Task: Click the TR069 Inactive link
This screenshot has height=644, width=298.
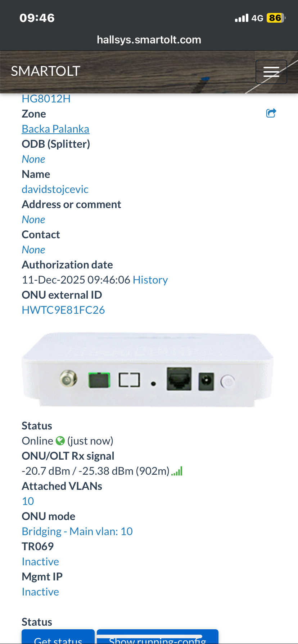Action: 40,562
